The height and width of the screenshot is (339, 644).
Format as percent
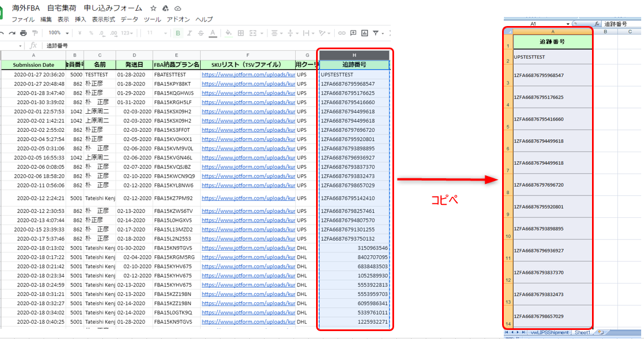pyautogui.click(x=91, y=33)
